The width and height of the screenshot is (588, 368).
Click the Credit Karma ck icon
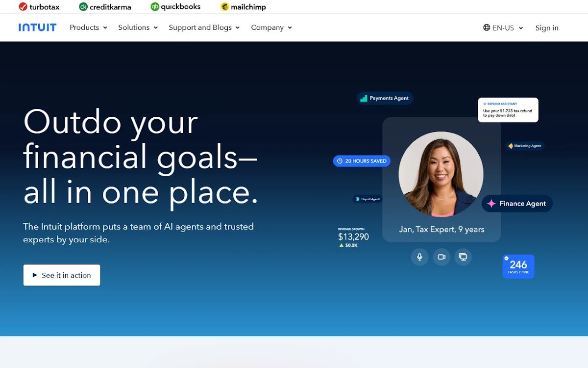(83, 7)
